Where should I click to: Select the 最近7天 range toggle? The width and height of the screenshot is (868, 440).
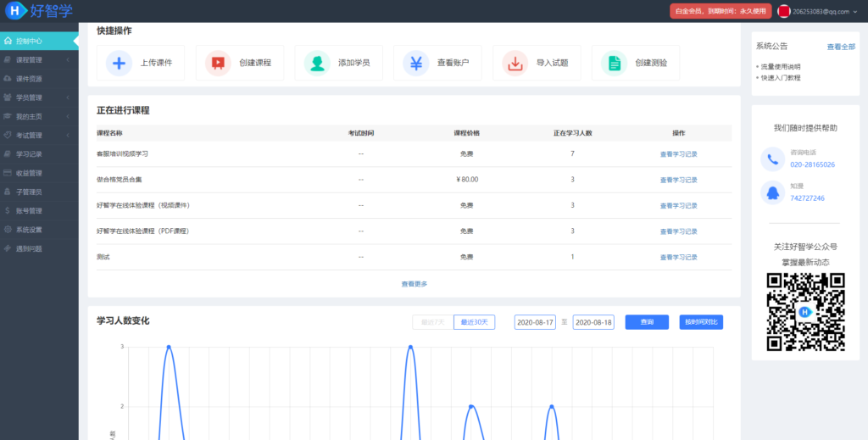point(433,322)
